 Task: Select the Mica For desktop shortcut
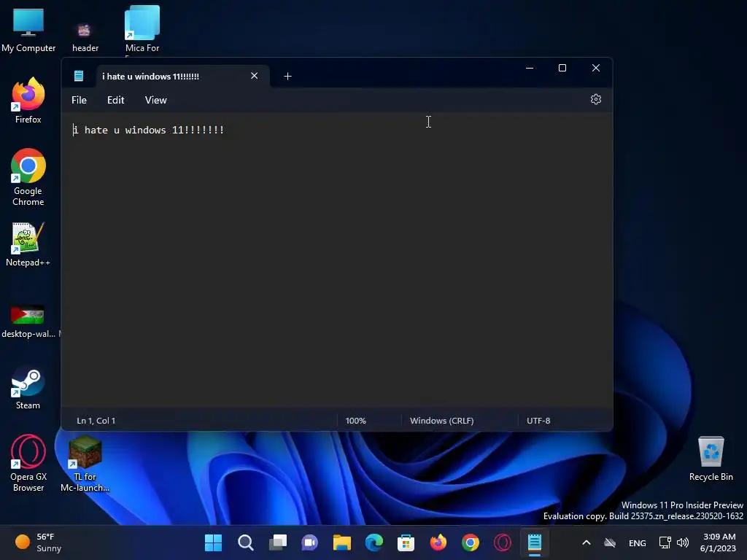click(142, 29)
